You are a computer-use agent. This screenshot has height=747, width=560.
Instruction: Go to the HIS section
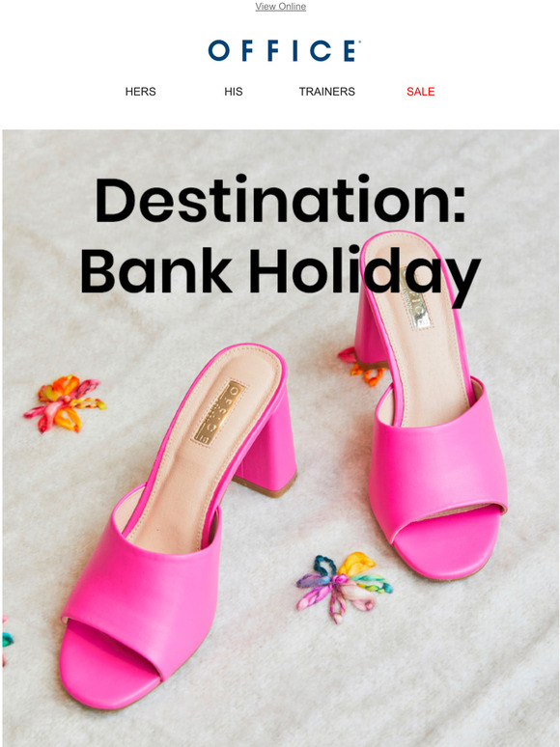(234, 92)
